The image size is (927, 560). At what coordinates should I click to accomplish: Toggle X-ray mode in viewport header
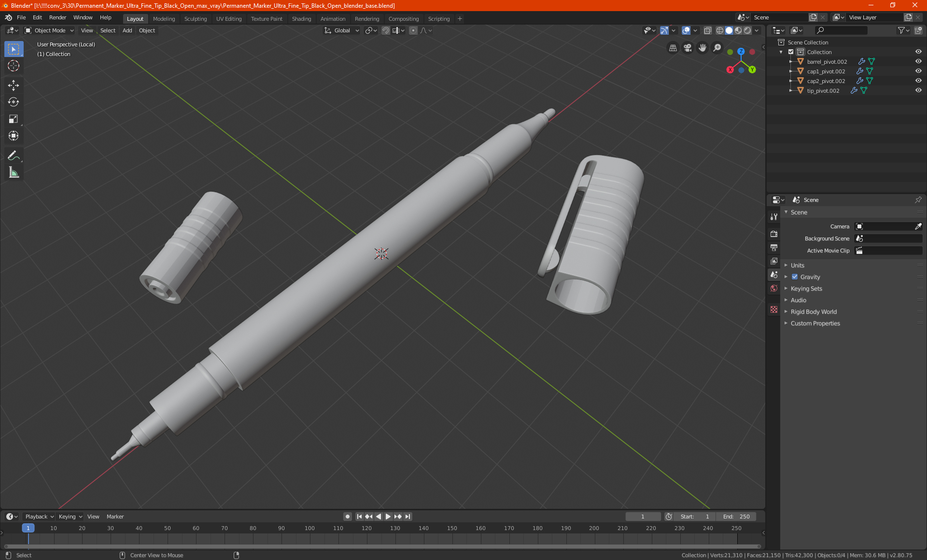point(708,30)
